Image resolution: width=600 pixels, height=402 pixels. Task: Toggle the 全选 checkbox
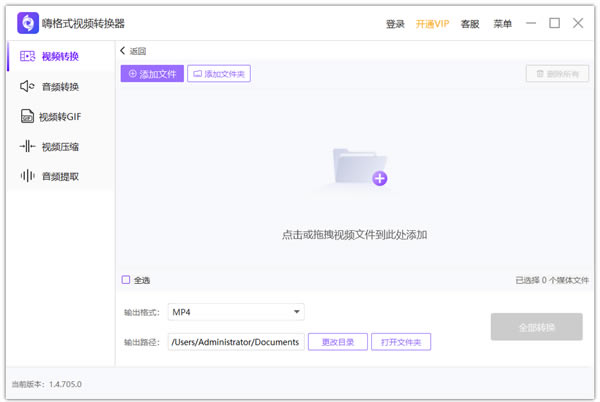point(126,280)
